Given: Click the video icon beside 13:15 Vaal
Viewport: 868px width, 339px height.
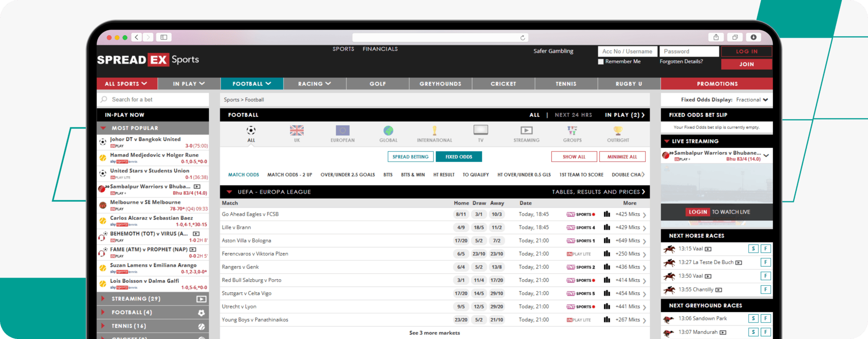Looking at the screenshot, I should tap(708, 249).
